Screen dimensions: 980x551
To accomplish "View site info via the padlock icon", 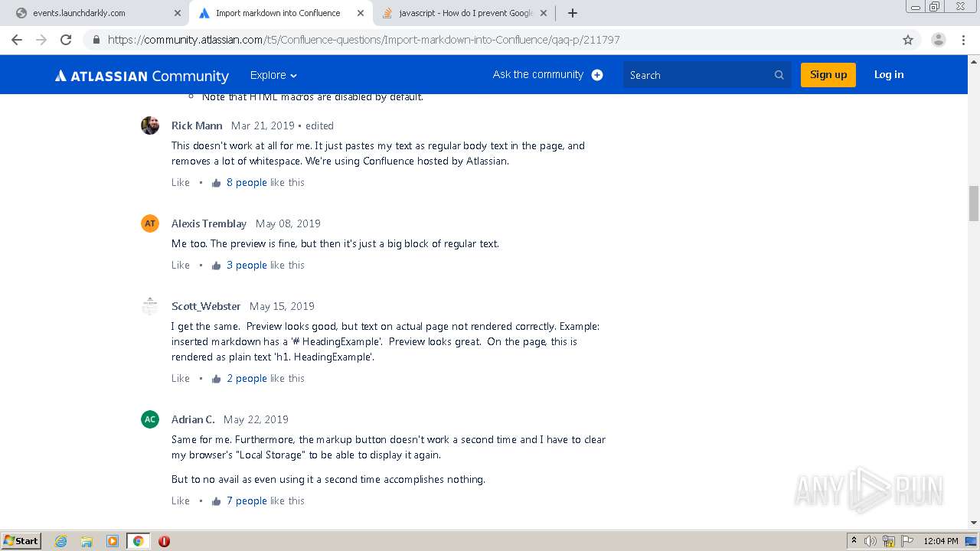I will [x=96, y=40].
